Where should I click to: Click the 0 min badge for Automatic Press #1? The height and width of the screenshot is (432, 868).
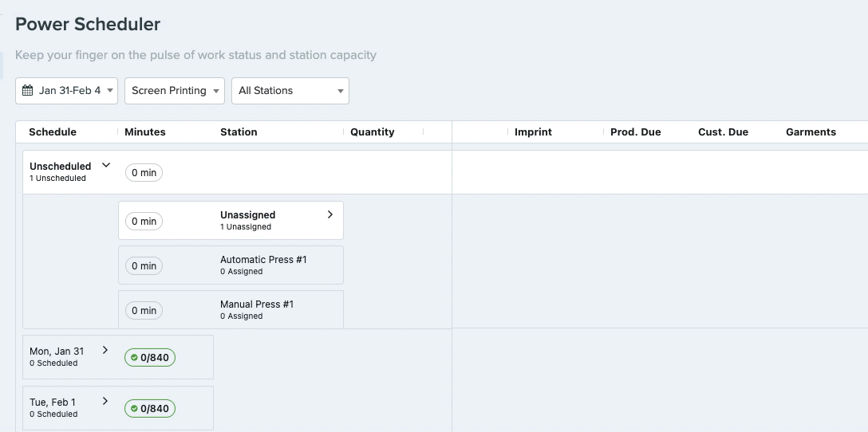[144, 266]
